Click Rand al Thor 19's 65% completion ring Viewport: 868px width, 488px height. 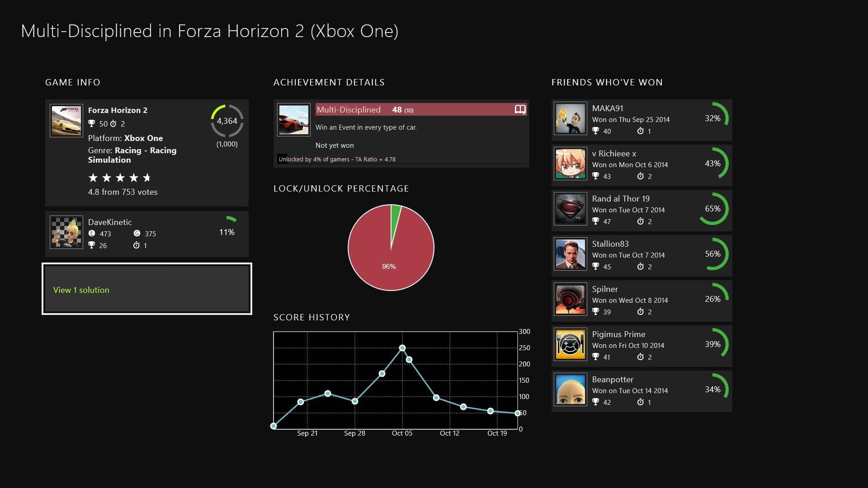tap(713, 209)
